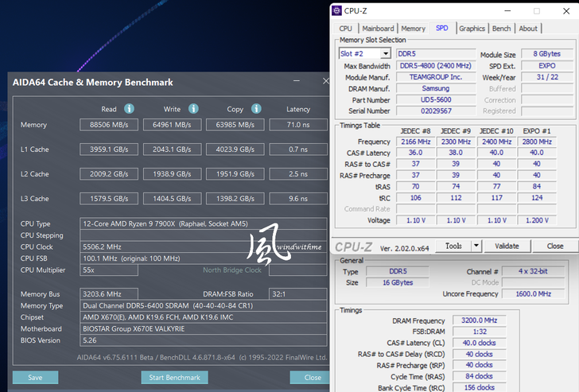Select the Graphics tab
579x392 pixels.
click(x=472, y=29)
